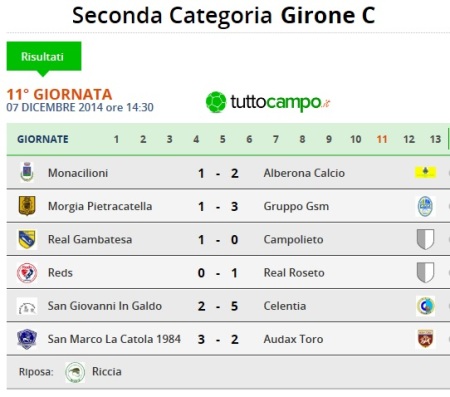450x397 pixels.
Task: Select giornata 10 in the list
Action: (355, 139)
